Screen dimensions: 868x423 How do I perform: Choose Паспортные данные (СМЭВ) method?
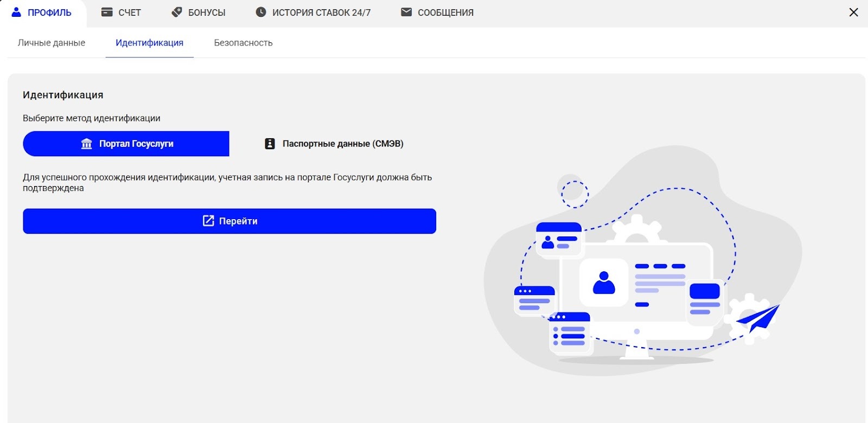pos(334,144)
